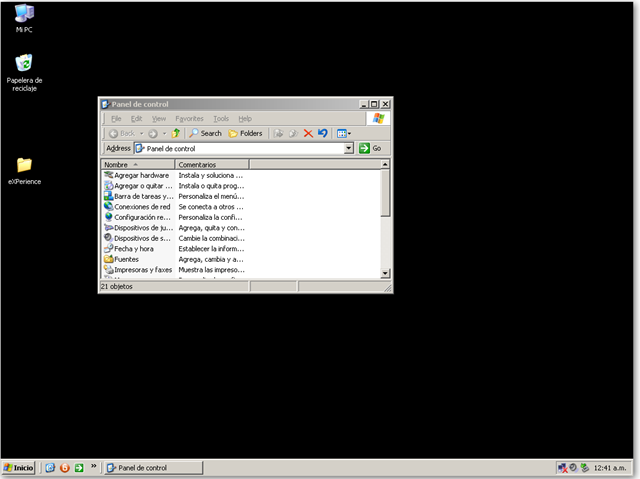Click 'Instala y soluciona ...' comment text
The height and width of the screenshot is (479, 640).
click(211, 175)
